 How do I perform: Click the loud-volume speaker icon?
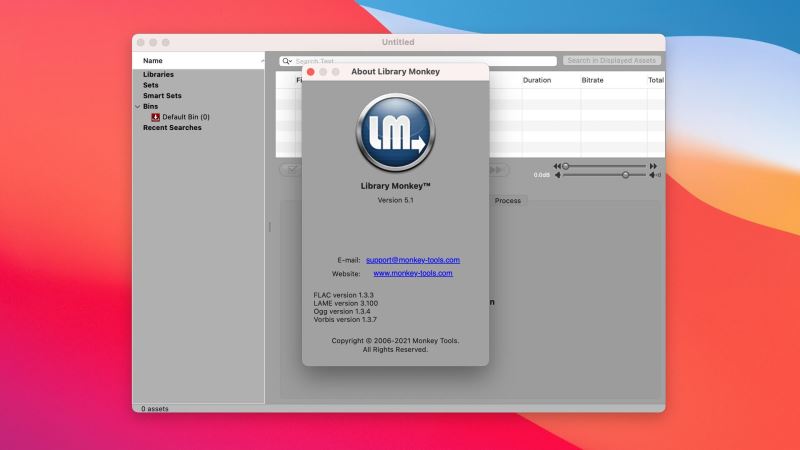tap(655, 175)
